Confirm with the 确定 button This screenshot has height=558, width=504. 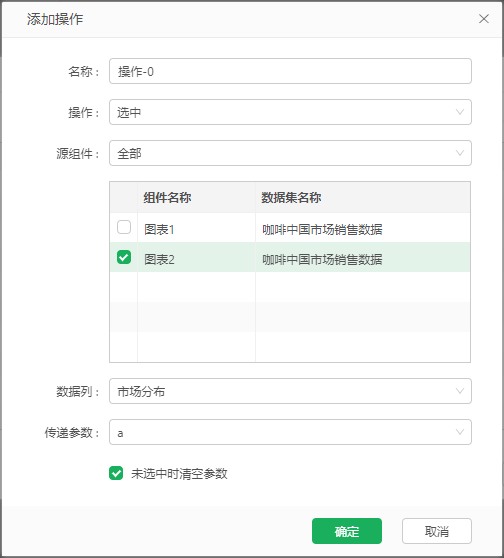pyautogui.click(x=347, y=531)
